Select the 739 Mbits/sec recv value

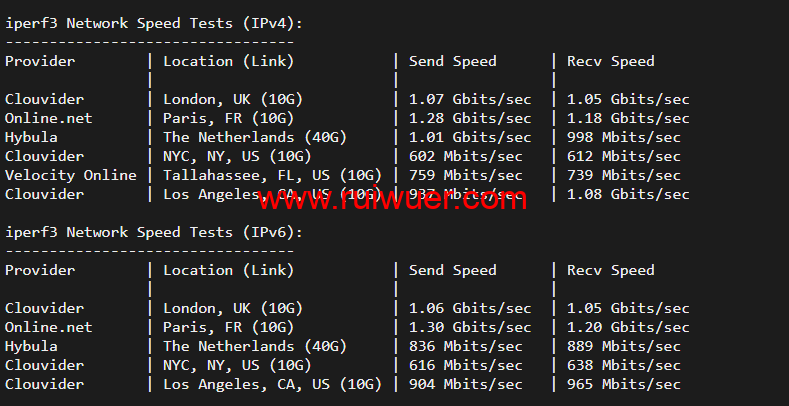pos(624,175)
